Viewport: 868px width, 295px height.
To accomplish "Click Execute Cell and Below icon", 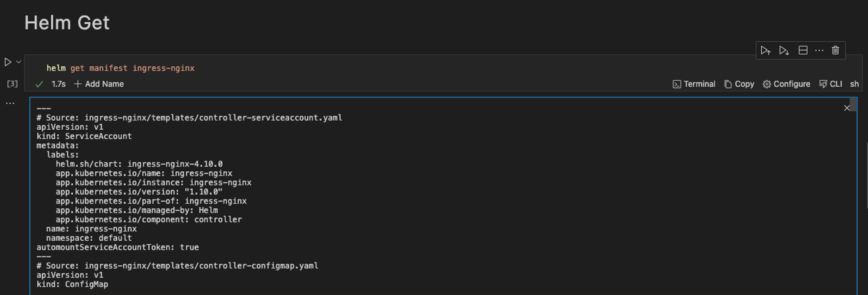I will [x=784, y=51].
